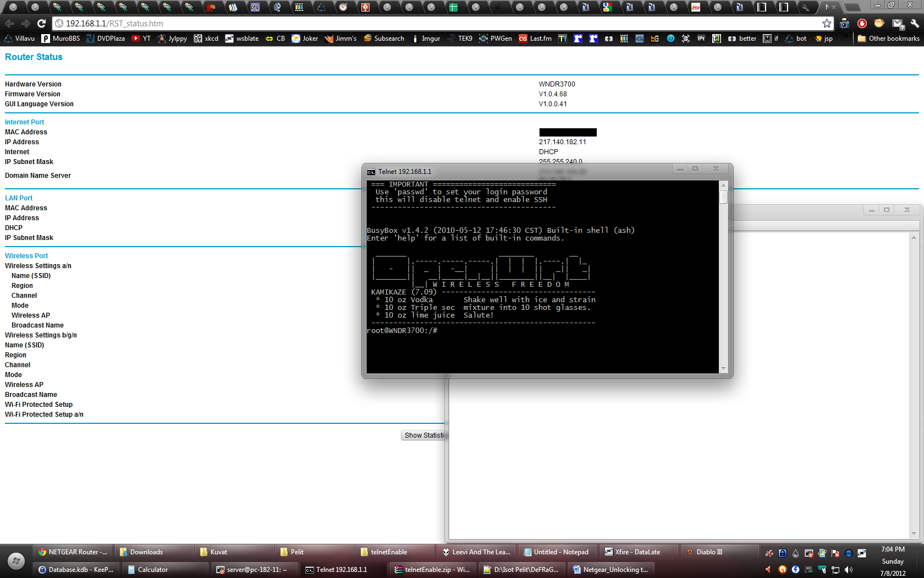Open Database.kdb KeePass taskbar item
The height and width of the screenshot is (578, 924).
click(77, 570)
